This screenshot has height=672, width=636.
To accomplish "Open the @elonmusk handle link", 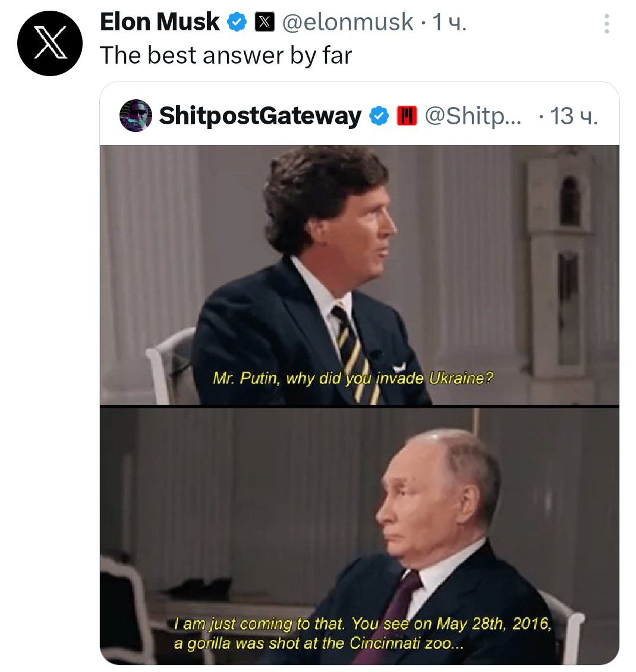I will tap(348, 22).
